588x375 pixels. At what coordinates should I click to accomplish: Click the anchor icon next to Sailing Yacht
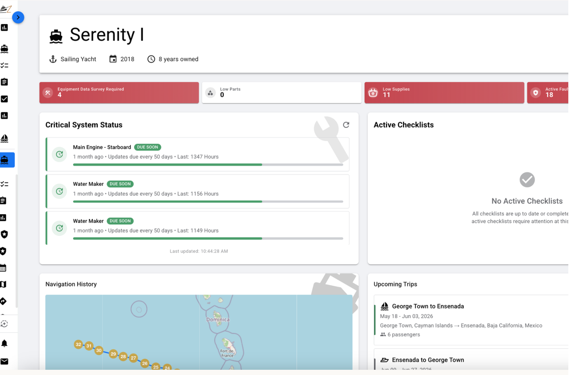pyautogui.click(x=53, y=59)
